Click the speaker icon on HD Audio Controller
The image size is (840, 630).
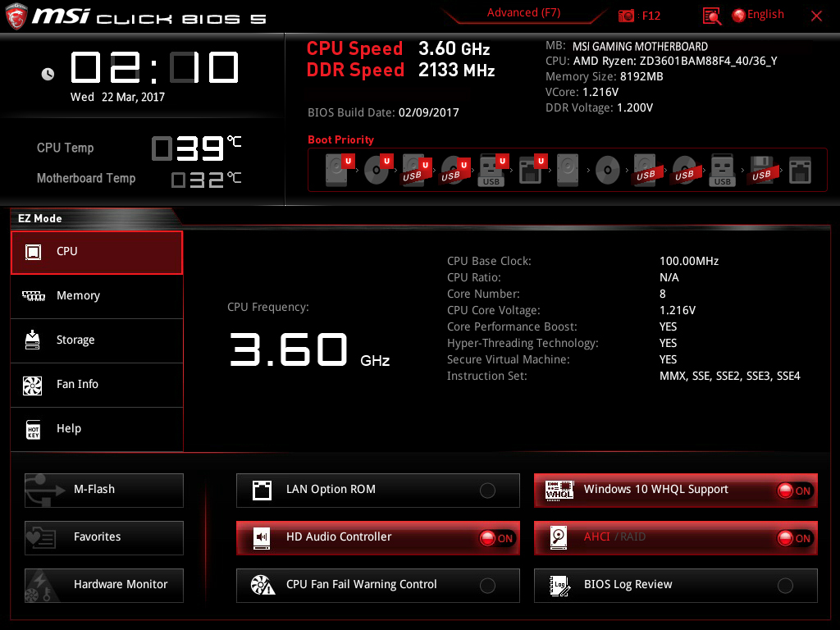tap(262, 538)
